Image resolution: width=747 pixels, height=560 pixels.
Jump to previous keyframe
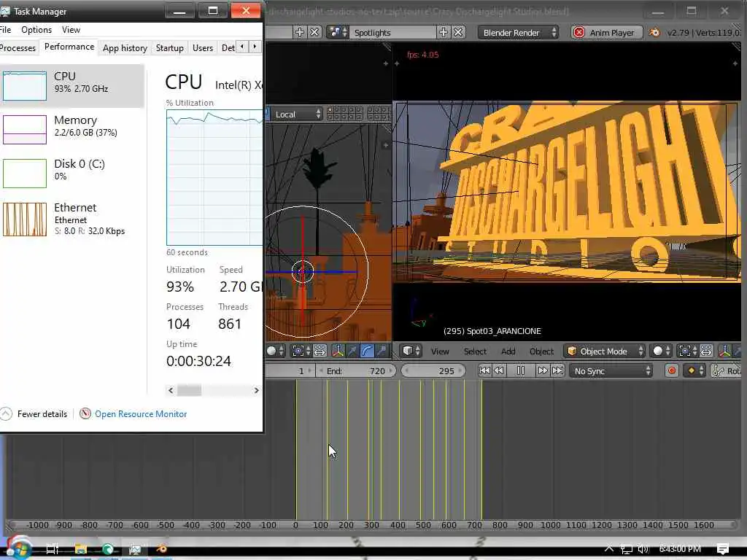coord(499,370)
